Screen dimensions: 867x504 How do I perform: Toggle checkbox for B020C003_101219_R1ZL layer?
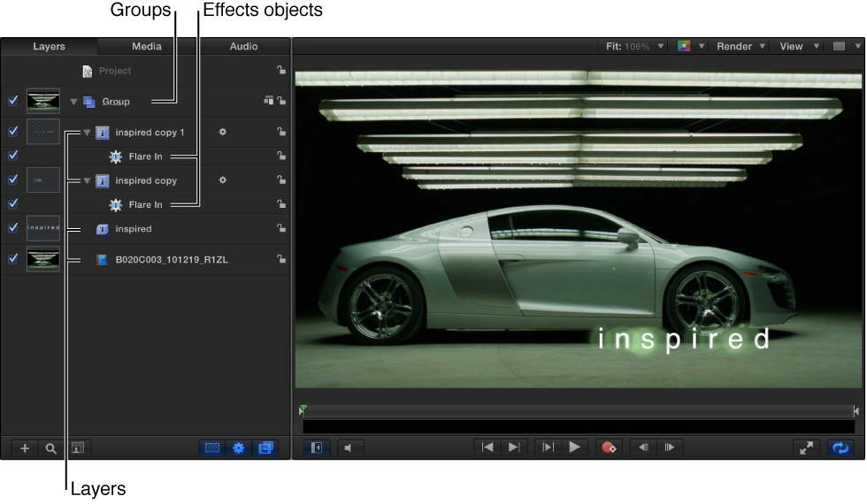coord(13,259)
